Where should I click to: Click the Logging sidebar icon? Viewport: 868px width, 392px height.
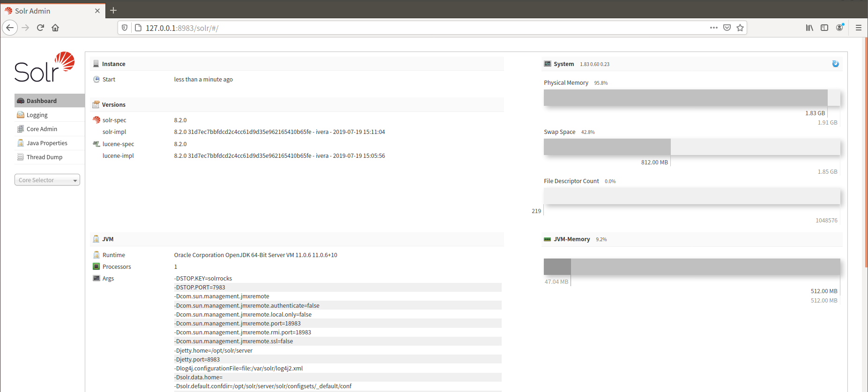pyautogui.click(x=21, y=115)
